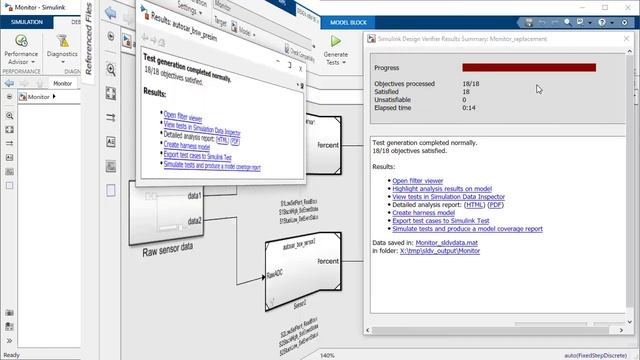The height and width of the screenshot is (360, 640).
Task: Expand the Diagnostics dropdown arrow
Action: coord(63,62)
